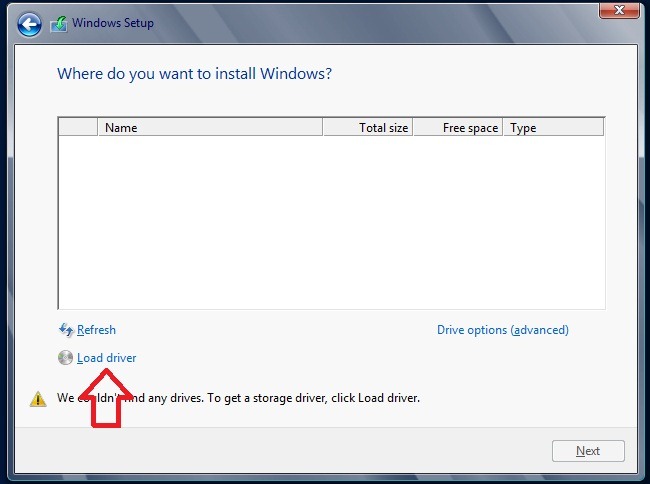Click the "couldn't find any drives" warning message

[238, 398]
